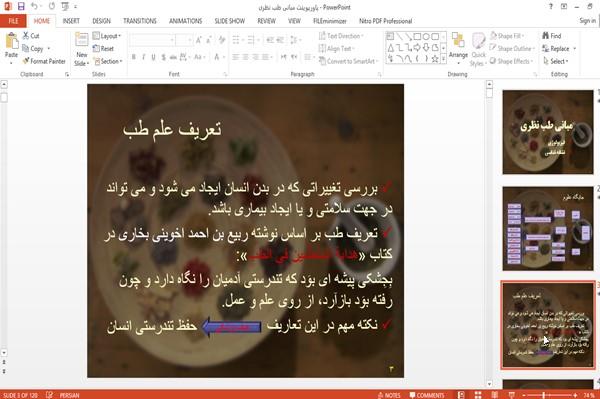Switch to the REVIEW tab
Image resolution: width=600 pixels, height=399 pixels.
click(266, 21)
